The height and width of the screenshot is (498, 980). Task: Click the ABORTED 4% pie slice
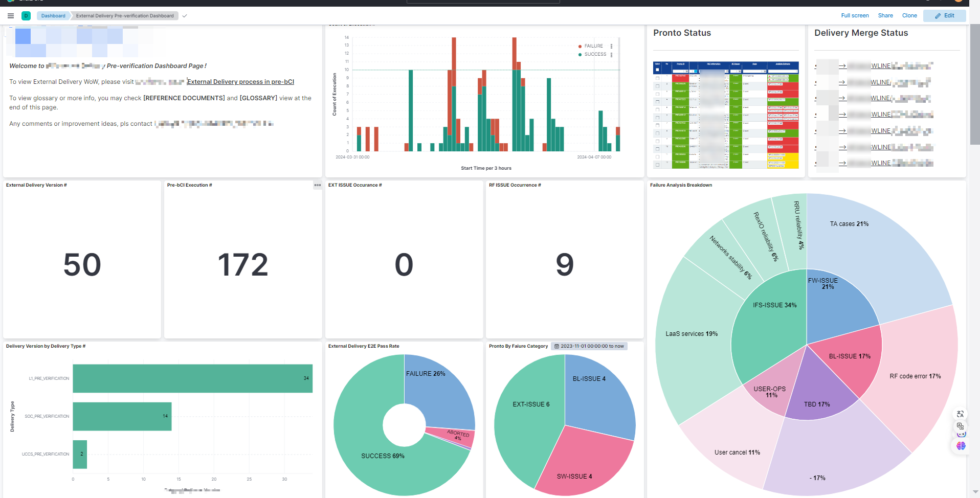(x=457, y=436)
